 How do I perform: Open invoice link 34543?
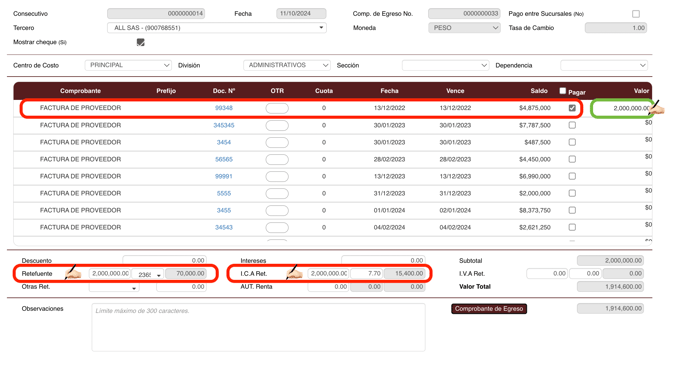click(224, 227)
